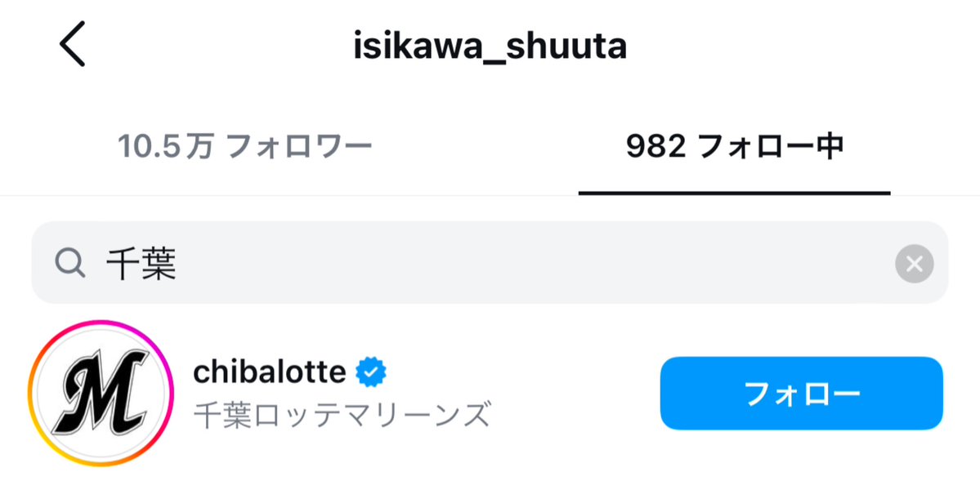Tap the empty area of the search bar
This screenshot has height=481, width=980.
531,264
